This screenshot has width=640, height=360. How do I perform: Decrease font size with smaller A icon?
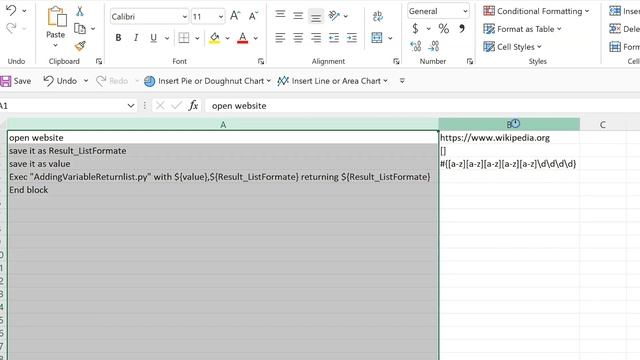pos(253,16)
